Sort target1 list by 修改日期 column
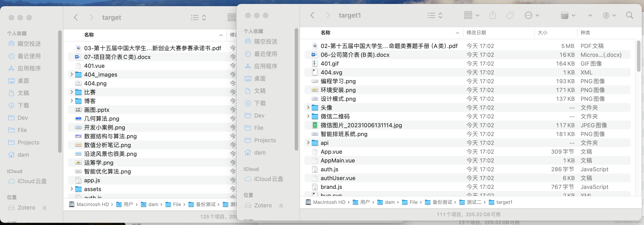Viewport: 644px width, 225px height. tap(499, 33)
